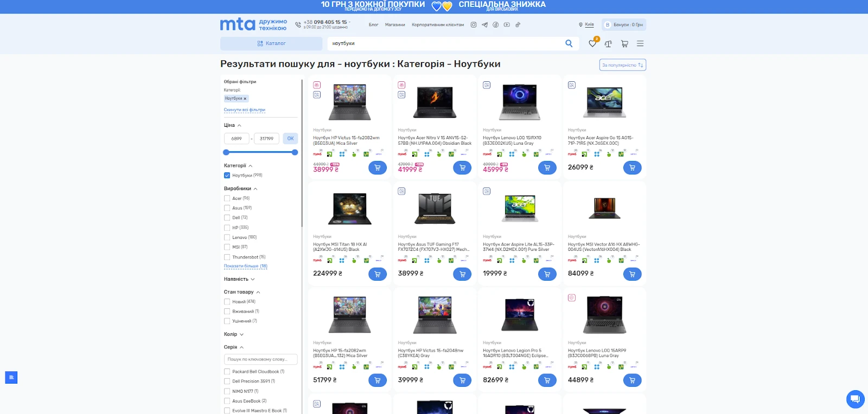
Task: Open the Telegram social link
Action: (484, 25)
